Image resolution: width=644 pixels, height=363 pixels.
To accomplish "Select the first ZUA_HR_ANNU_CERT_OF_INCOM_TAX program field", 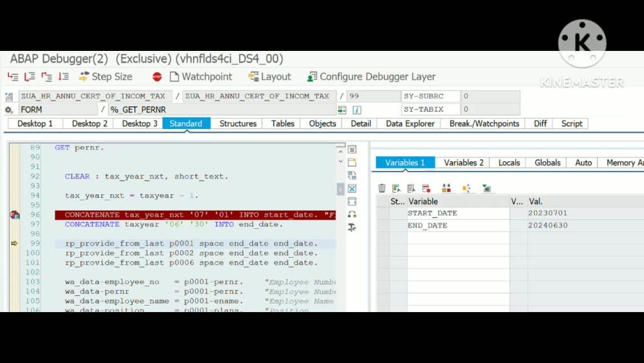I will click(95, 96).
